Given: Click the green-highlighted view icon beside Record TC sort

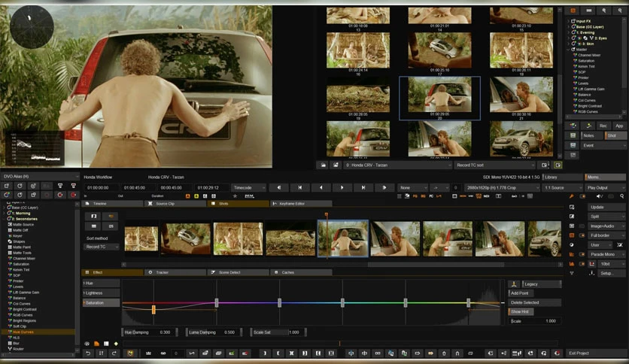Looking at the screenshot, I should tap(558, 165).
